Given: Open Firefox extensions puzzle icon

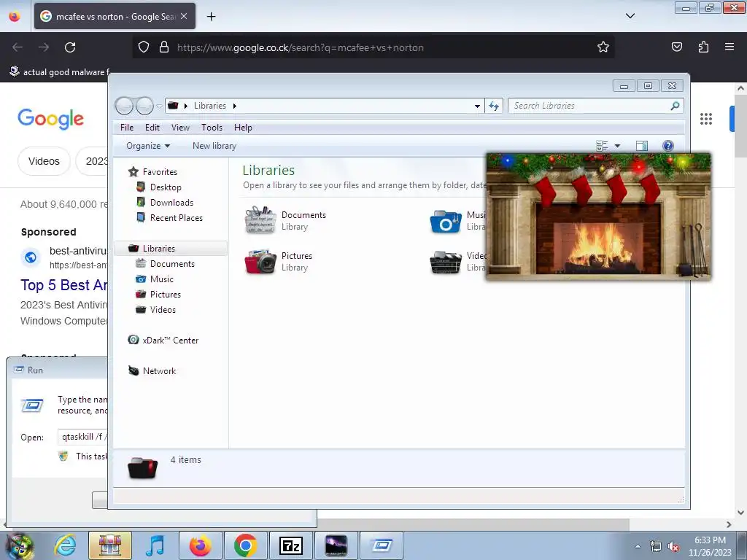Looking at the screenshot, I should 703,47.
